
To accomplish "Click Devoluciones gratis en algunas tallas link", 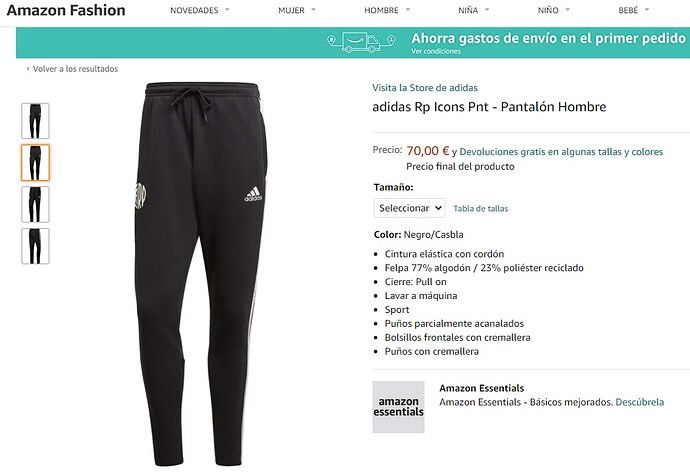I will click(561, 152).
